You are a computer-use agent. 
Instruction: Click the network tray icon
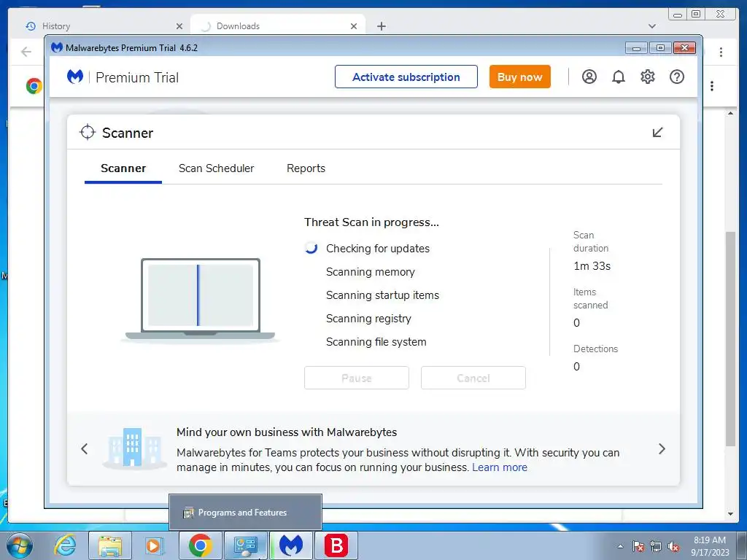656,546
